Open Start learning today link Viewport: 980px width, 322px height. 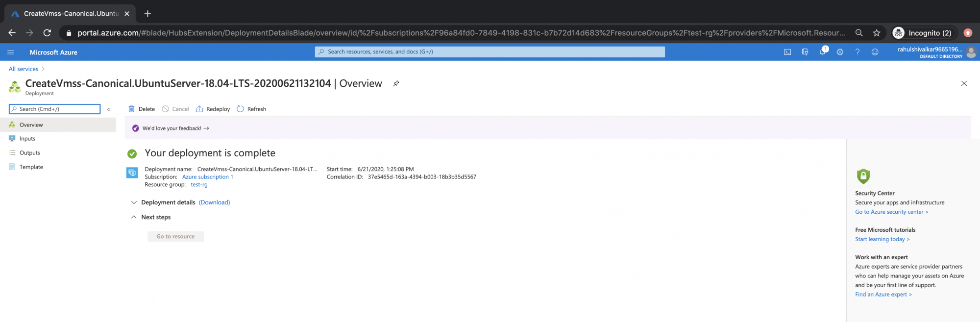pos(882,239)
